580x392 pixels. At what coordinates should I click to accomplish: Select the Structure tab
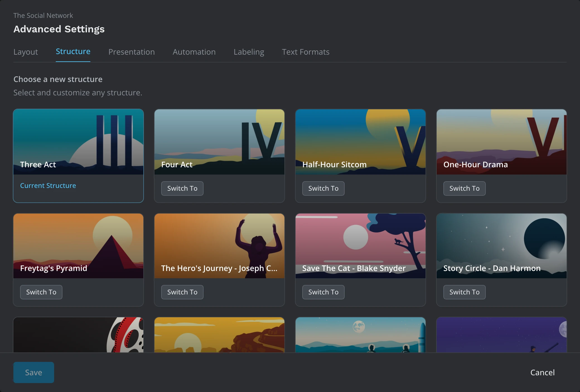73,52
